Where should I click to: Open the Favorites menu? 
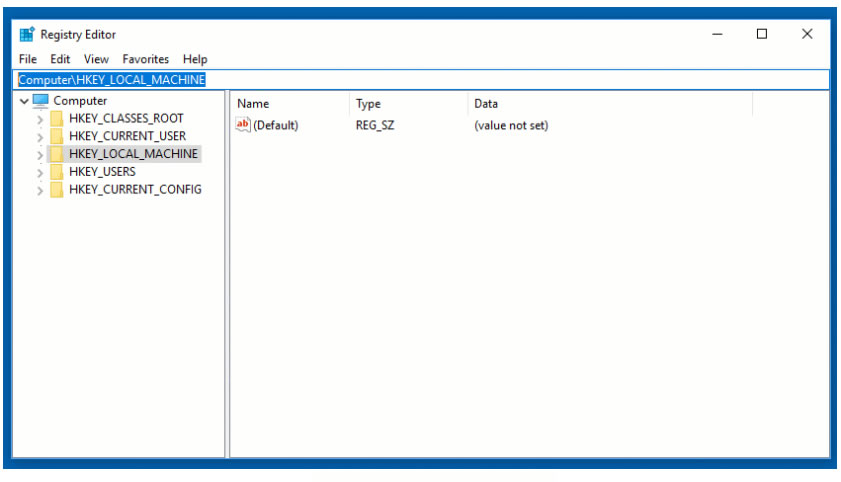[x=145, y=59]
